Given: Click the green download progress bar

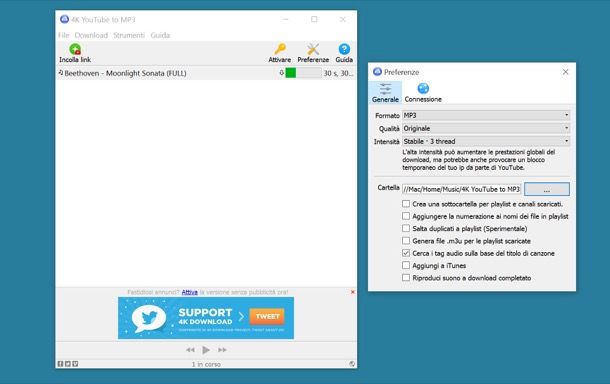Looking at the screenshot, I should pos(303,73).
